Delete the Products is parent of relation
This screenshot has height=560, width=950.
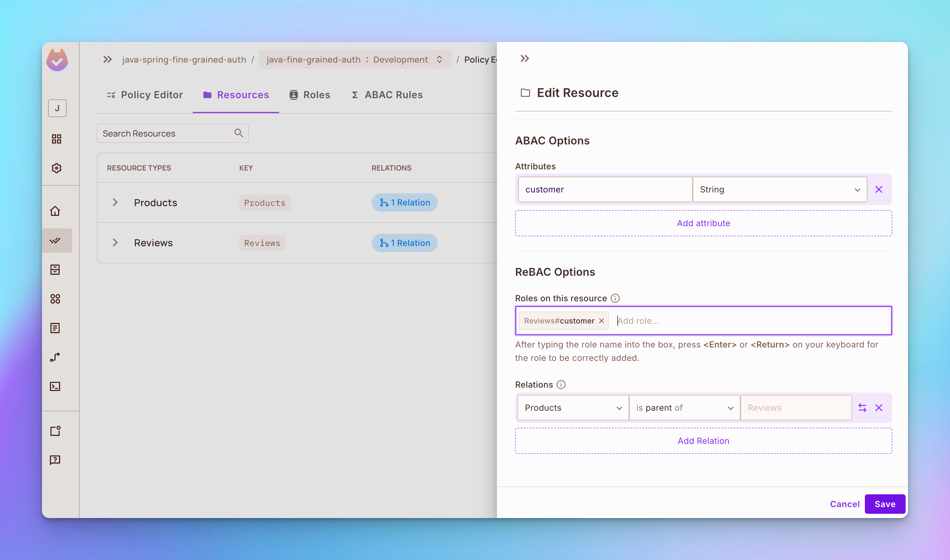[879, 408]
